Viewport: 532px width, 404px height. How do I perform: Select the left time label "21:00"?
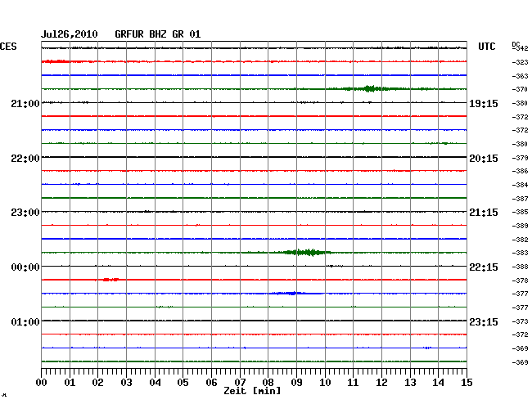(x=25, y=103)
